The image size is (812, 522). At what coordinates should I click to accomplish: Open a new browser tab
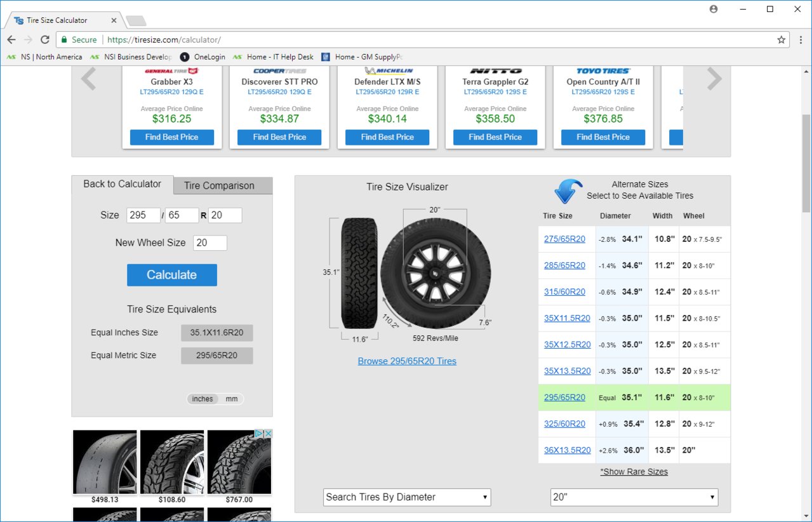click(x=136, y=21)
